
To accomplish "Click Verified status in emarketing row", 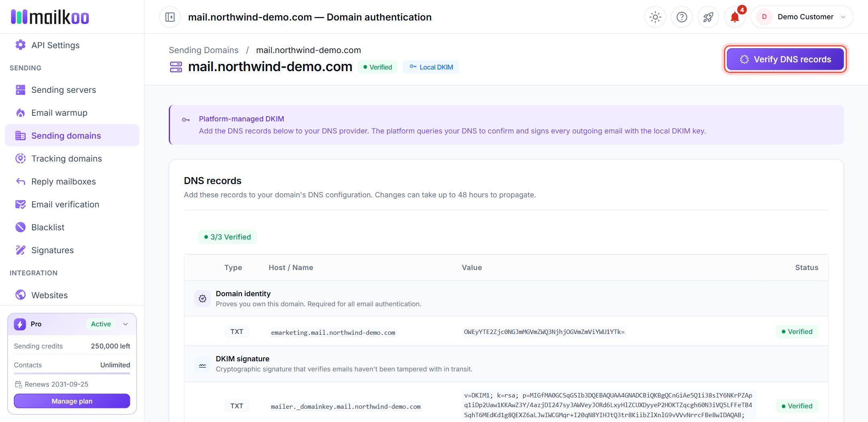I will [x=797, y=332].
